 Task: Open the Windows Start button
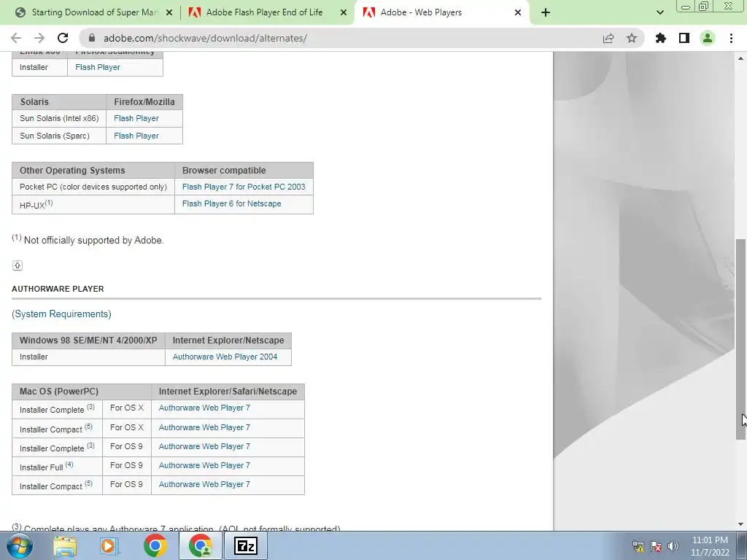coord(20,545)
